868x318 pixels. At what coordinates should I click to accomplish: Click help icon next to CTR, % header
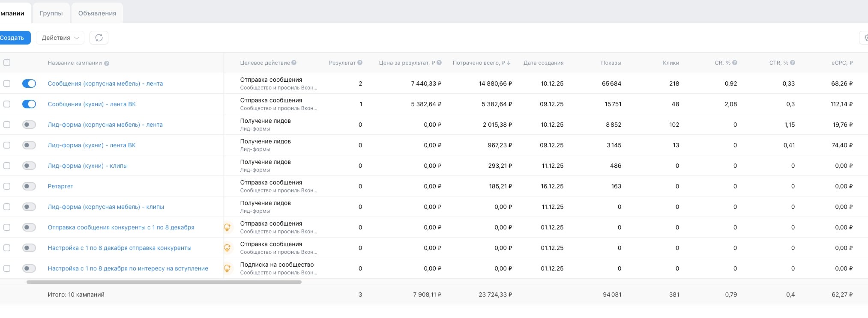[x=793, y=63]
